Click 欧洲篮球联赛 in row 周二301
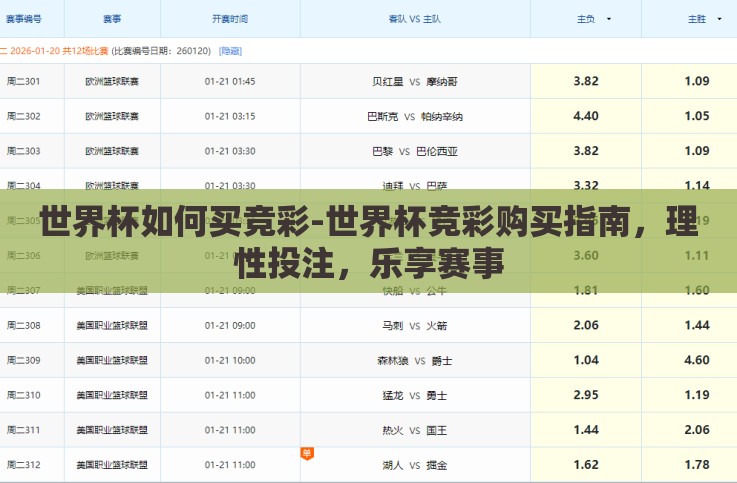The image size is (737, 483). click(112, 81)
